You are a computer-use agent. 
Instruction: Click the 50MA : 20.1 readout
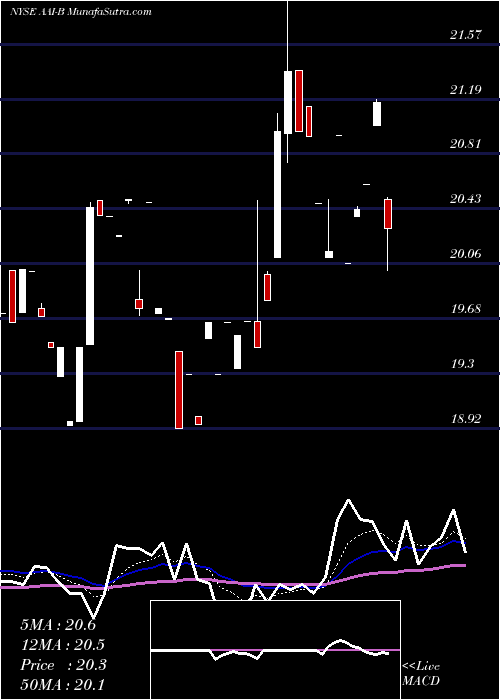(62, 684)
